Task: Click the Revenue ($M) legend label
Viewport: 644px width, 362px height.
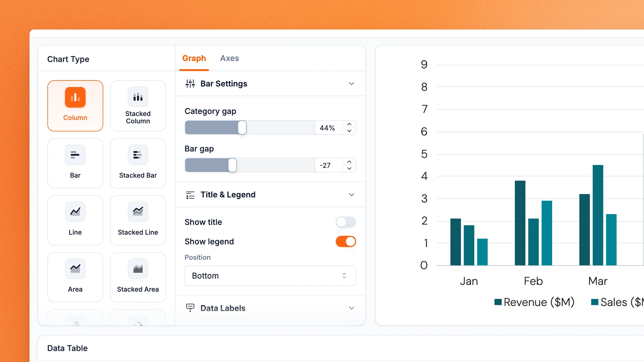Action: tap(539, 302)
